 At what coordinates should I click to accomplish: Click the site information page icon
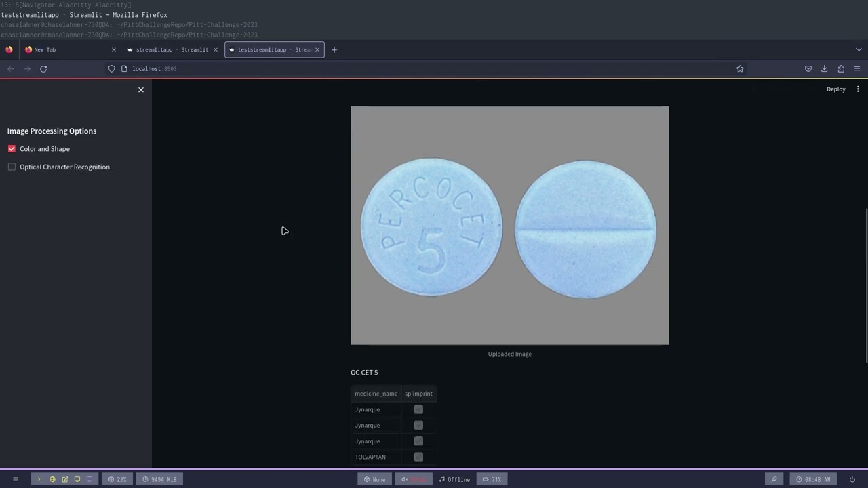(124, 68)
